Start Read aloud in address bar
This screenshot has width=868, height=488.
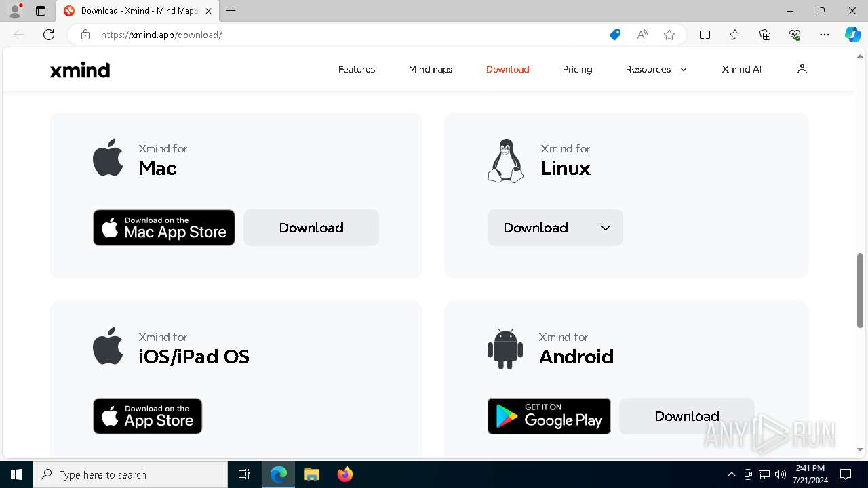pos(642,35)
